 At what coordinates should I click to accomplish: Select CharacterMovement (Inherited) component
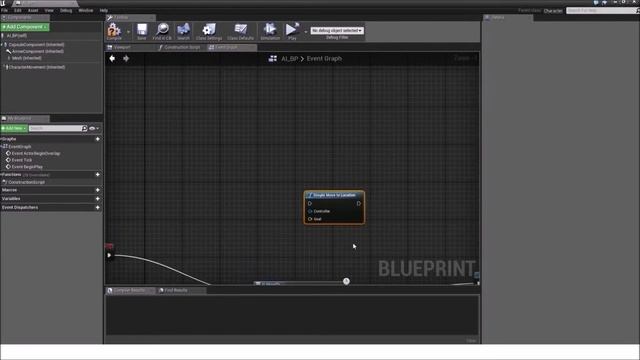[x=37, y=67]
